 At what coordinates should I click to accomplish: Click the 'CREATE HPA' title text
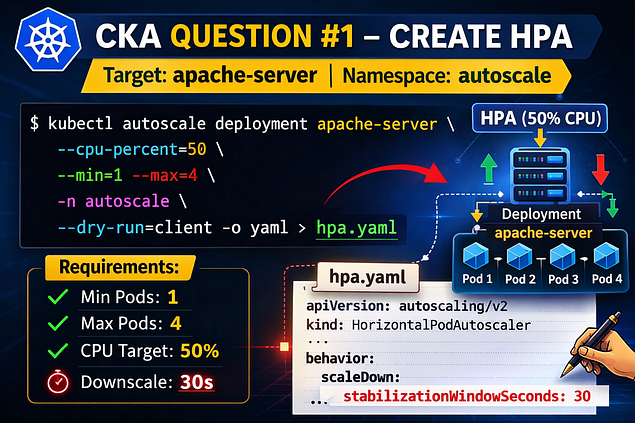tap(481, 36)
